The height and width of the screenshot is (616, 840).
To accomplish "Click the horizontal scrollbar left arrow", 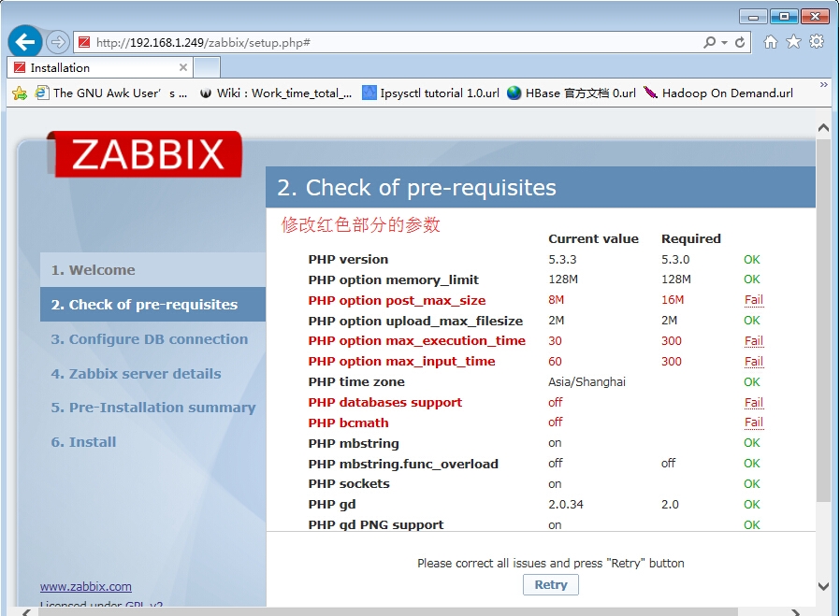I will click(25, 611).
